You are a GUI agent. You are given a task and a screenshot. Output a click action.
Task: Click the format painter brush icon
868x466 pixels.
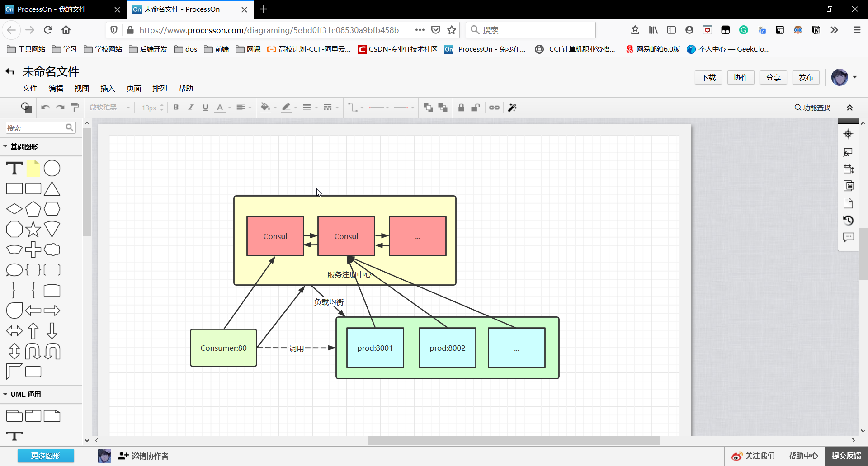[x=75, y=108]
